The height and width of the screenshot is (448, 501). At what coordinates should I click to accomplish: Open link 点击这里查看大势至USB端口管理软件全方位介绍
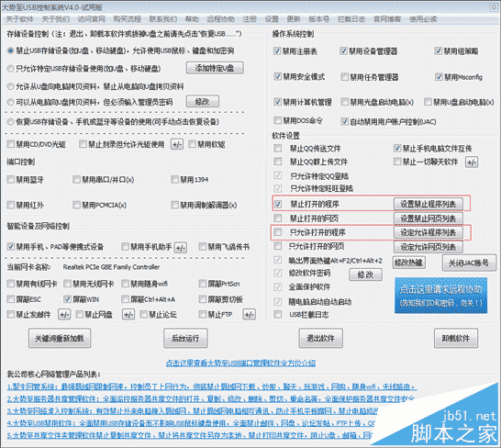[241, 363]
